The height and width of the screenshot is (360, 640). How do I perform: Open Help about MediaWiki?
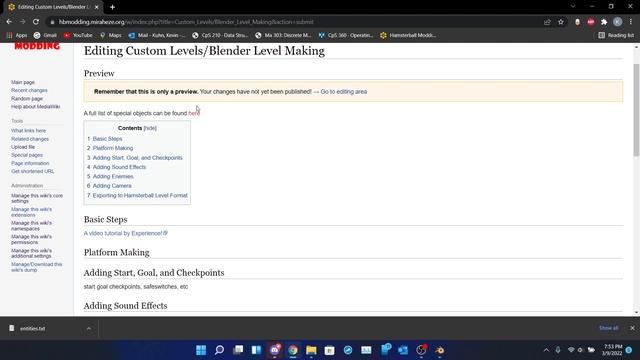36,107
